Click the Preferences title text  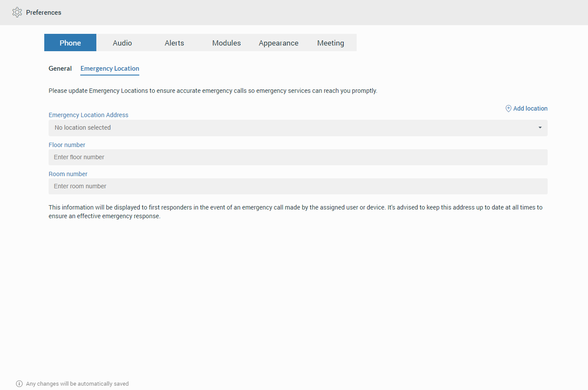point(43,13)
